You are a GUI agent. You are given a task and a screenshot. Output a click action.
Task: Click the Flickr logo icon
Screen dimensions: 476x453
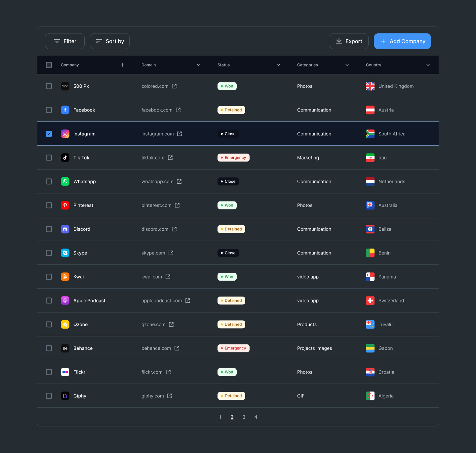point(65,372)
